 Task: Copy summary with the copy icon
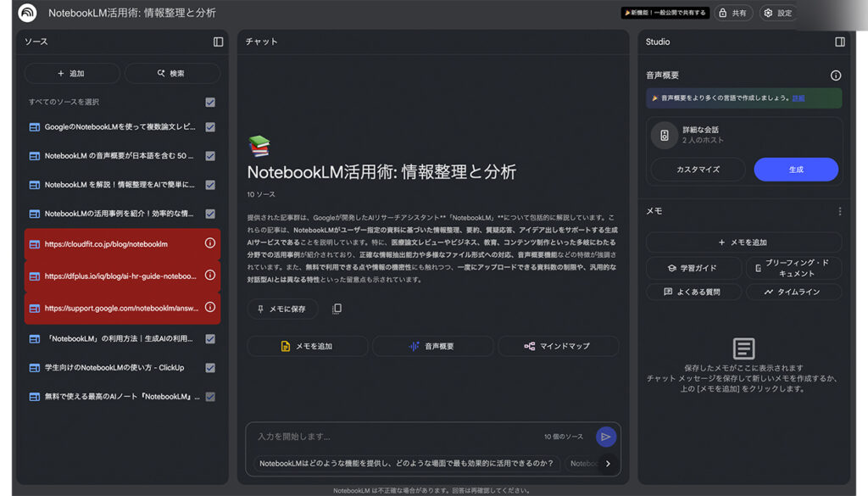tap(337, 309)
